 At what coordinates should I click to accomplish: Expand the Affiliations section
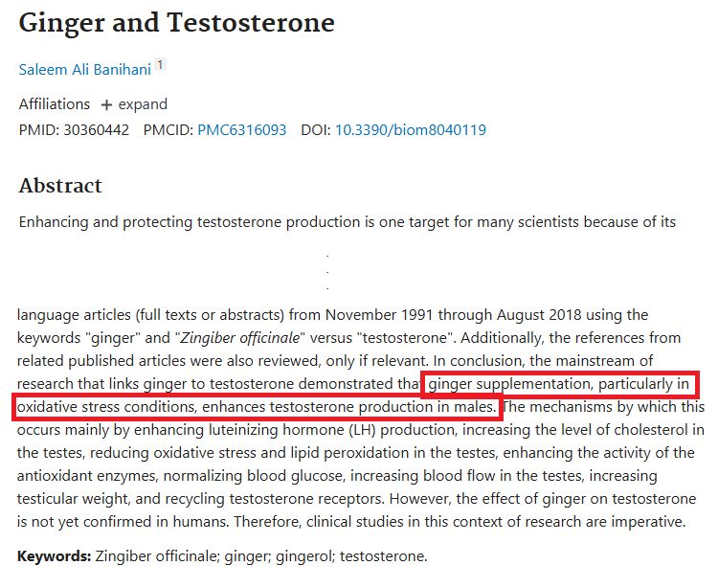pos(134,104)
